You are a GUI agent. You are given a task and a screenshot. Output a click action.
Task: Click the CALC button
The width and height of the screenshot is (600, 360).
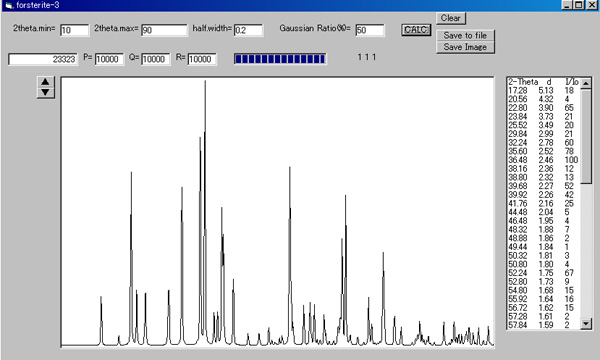click(416, 30)
